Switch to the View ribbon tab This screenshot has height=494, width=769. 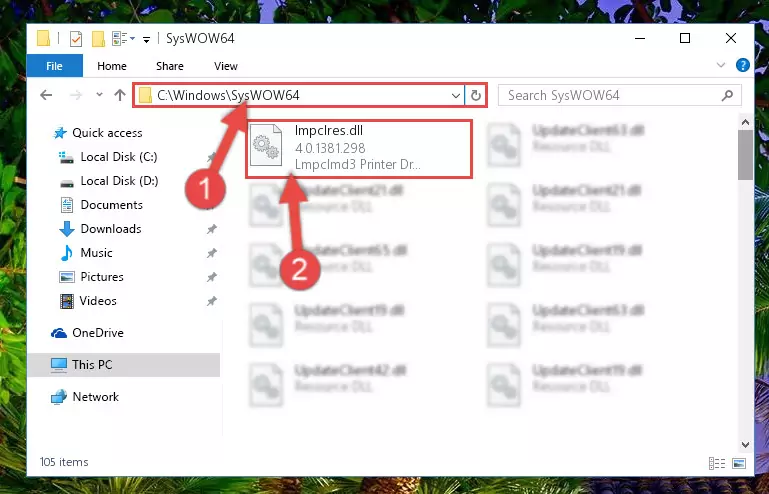click(226, 66)
